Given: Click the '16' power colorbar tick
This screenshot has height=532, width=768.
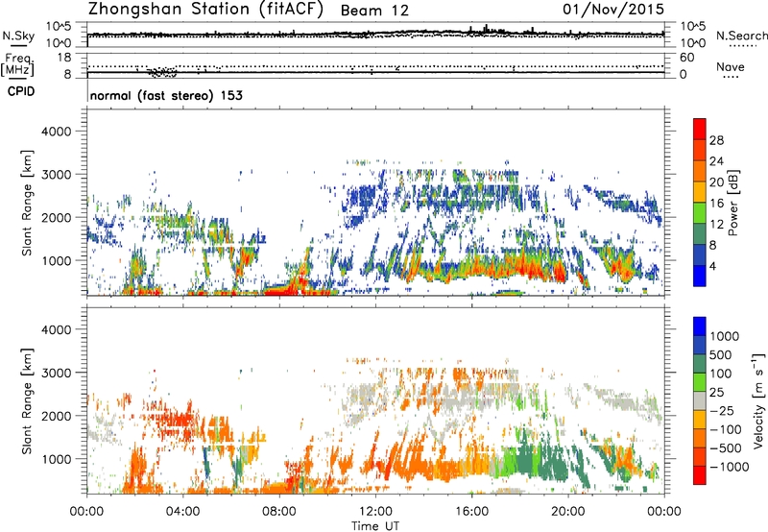Looking at the screenshot, I should click(x=716, y=204).
